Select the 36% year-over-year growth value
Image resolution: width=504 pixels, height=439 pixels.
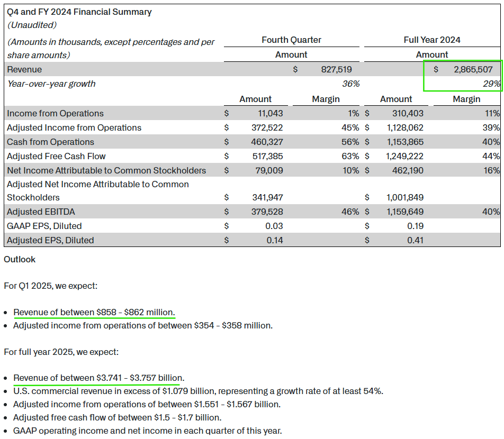click(353, 84)
